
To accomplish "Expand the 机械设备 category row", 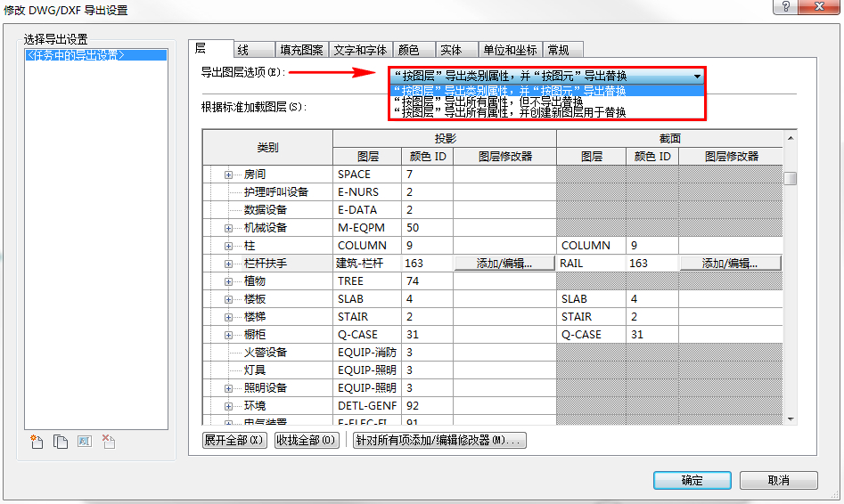I will pos(228,228).
